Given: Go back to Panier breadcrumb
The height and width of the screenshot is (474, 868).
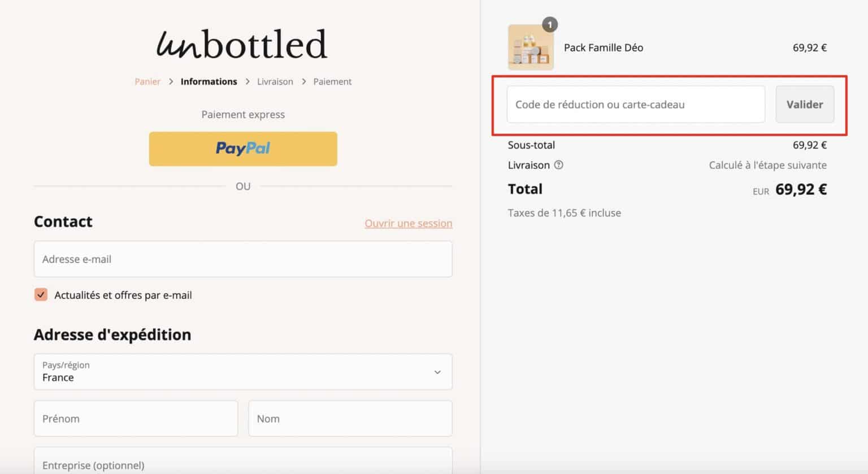Looking at the screenshot, I should [x=147, y=81].
